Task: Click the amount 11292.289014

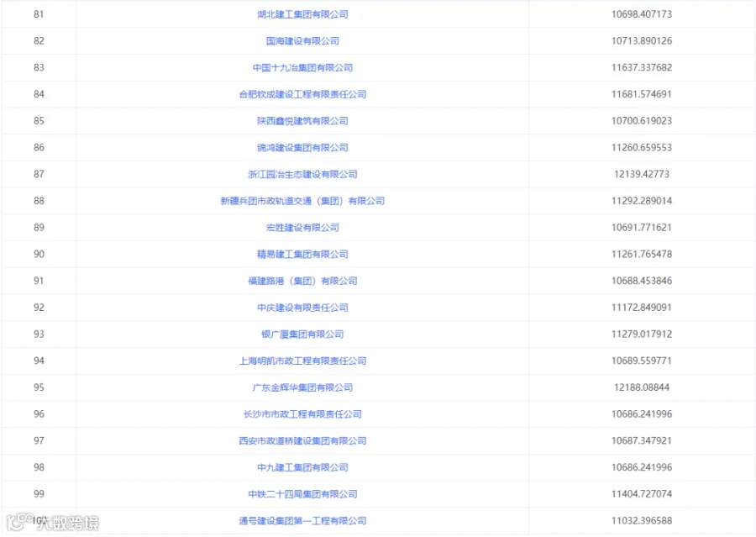Action: 641,201
